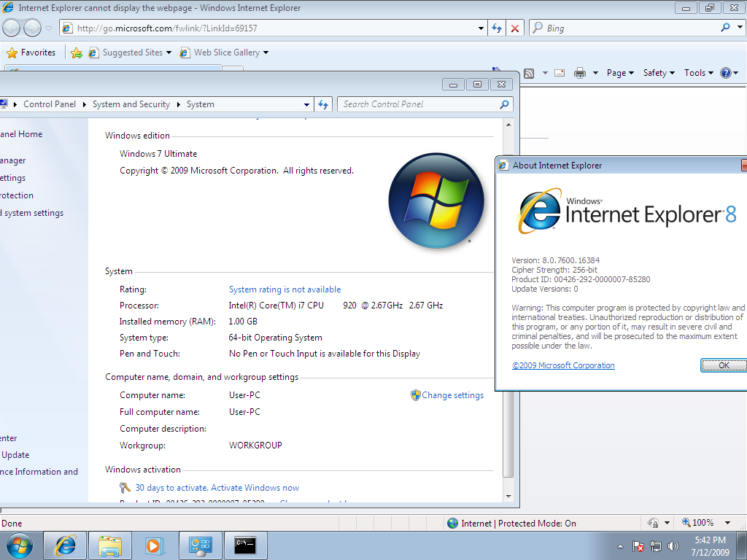
Task: Click the Change settings link
Action: click(x=452, y=395)
